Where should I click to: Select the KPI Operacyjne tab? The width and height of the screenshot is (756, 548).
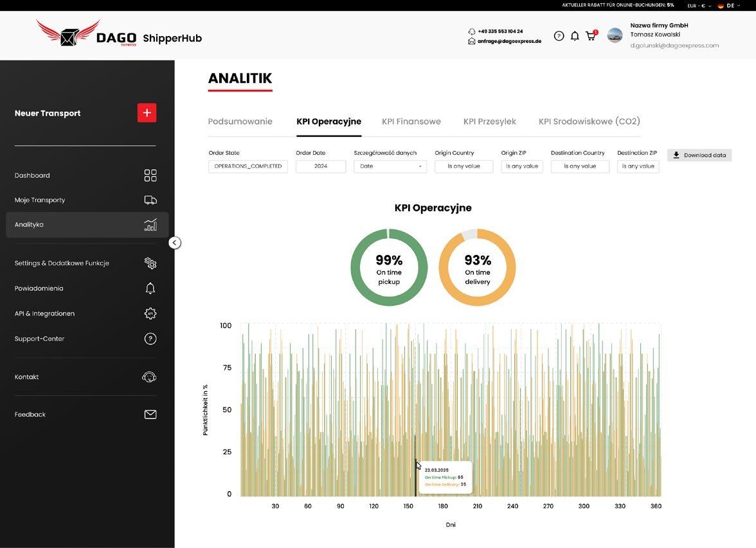[329, 121]
